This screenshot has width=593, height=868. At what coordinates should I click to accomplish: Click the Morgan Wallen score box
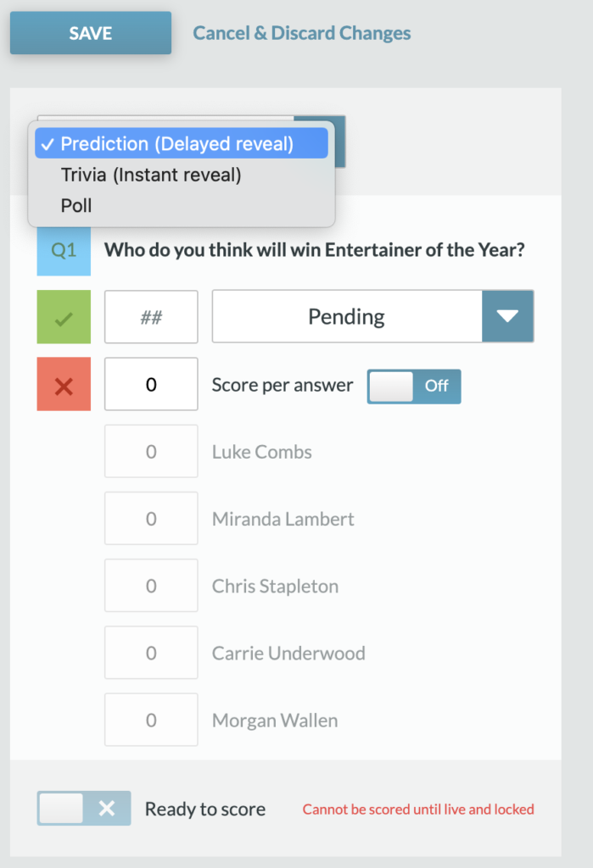(151, 720)
